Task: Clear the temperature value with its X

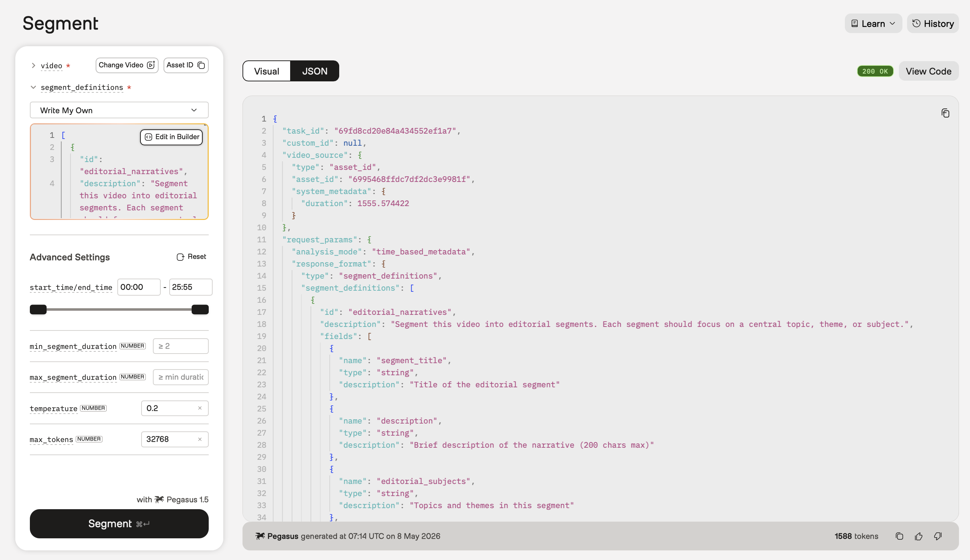Action: pos(200,408)
